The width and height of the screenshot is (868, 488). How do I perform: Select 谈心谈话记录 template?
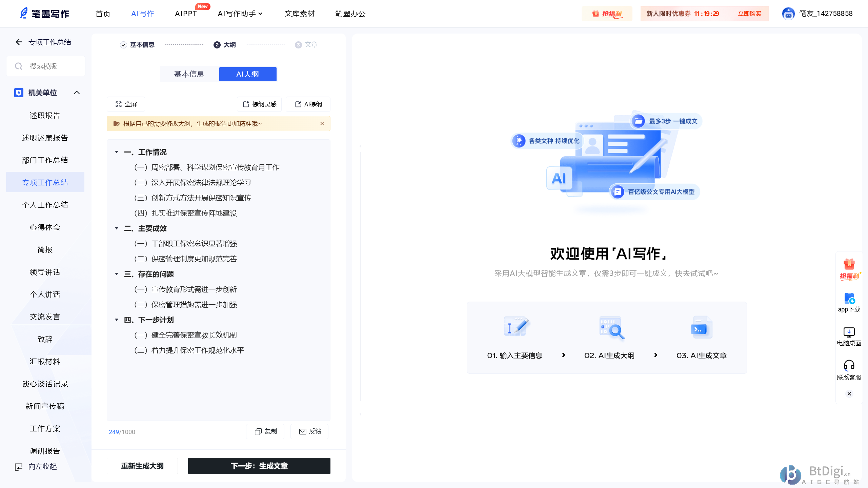click(45, 384)
